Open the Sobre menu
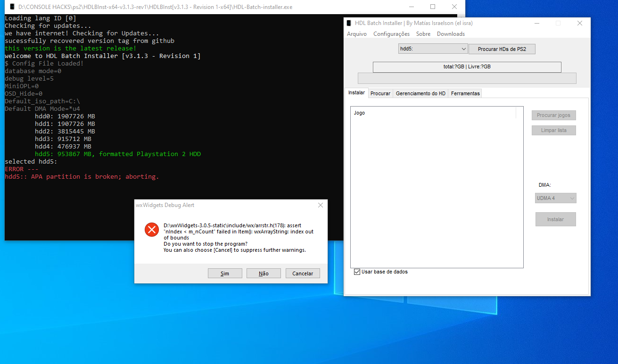The height and width of the screenshot is (364, 618). (423, 34)
